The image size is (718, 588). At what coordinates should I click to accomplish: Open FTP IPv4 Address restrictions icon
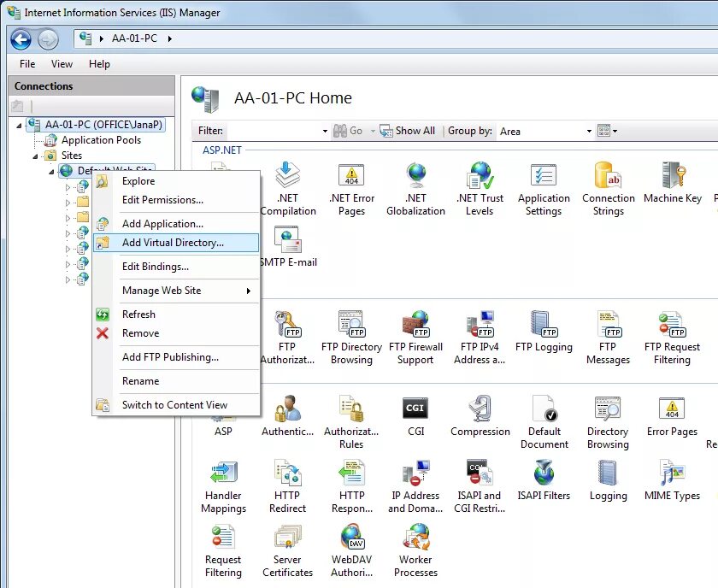click(x=480, y=337)
